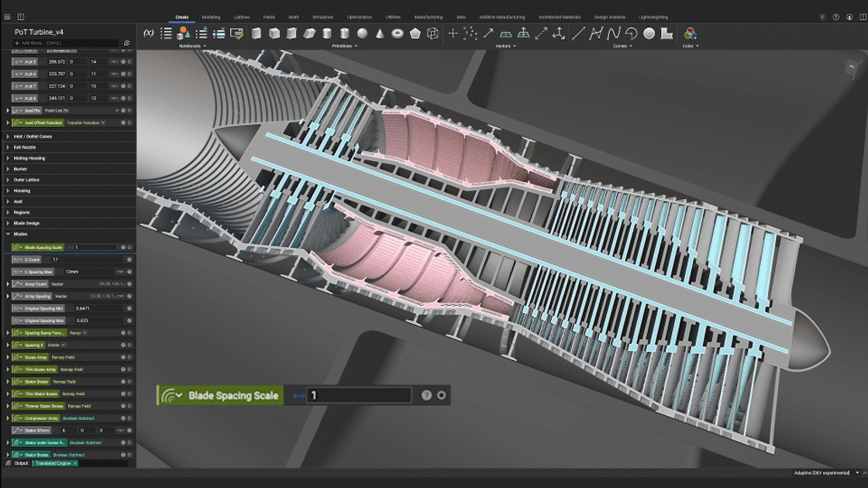Viewport: 868px width, 488px height.
Task: Switch to the Lightweighting ribbon tab
Action: point(653,17)
